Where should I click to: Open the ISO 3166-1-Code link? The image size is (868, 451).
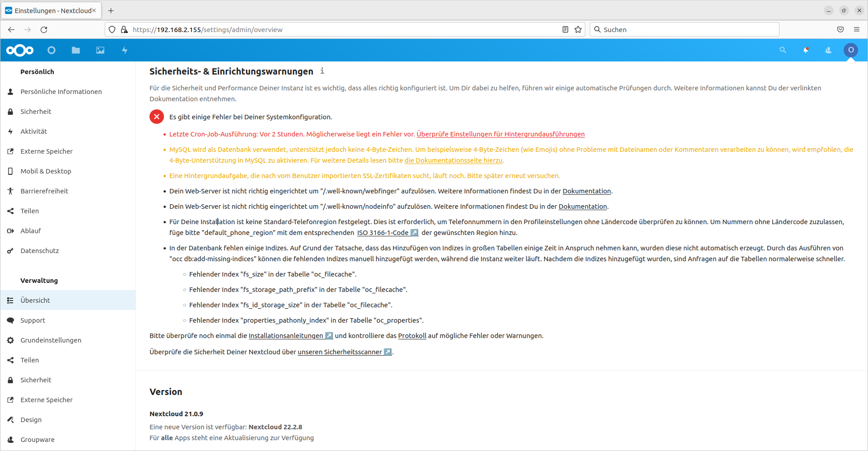click(387, 233)
